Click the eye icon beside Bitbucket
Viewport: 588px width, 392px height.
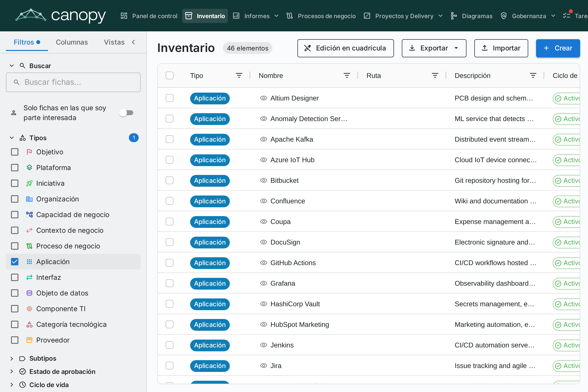point(264,180)
